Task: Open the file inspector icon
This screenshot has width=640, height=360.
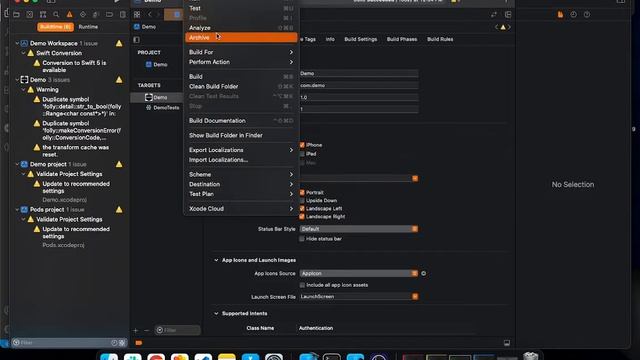Action: [560, 15]
